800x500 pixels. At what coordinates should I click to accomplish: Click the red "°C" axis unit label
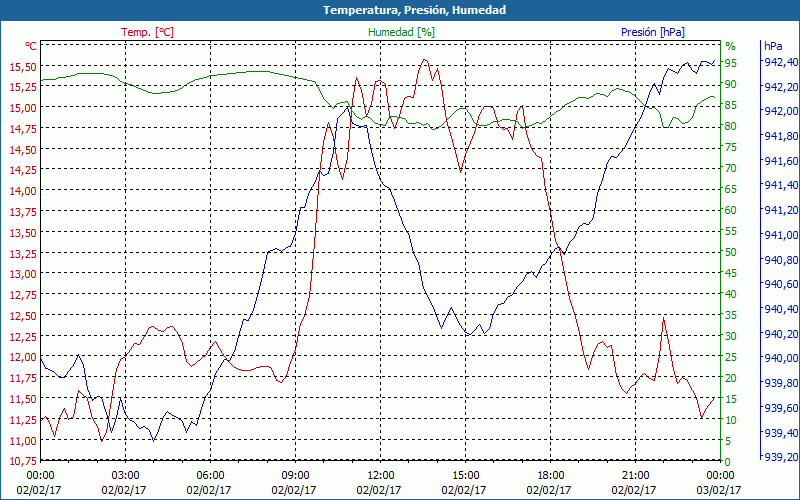[x=31, y=46]
